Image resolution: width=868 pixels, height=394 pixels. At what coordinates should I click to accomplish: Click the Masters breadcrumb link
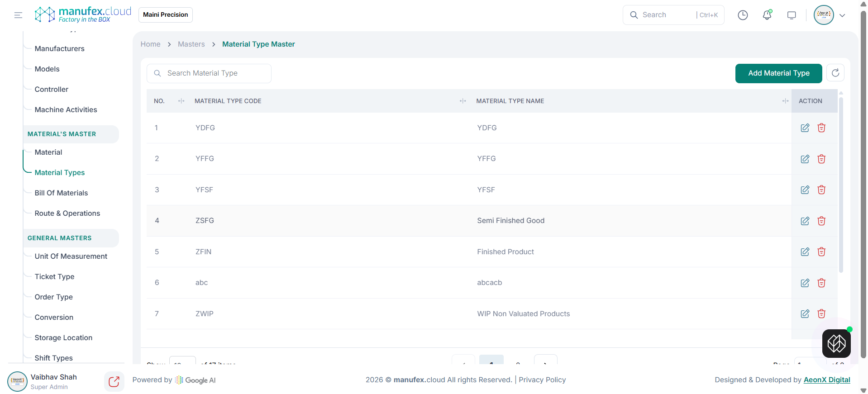pos(191,44)
